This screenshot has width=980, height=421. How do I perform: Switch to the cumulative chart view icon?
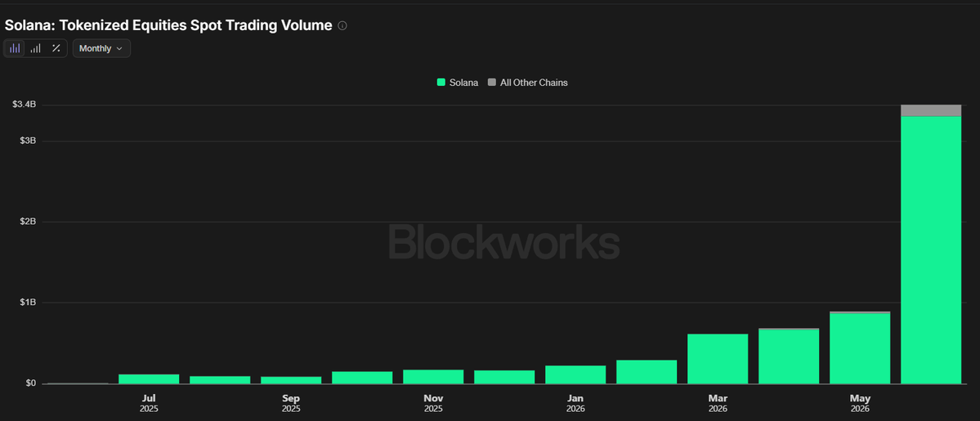pos(36,48)
